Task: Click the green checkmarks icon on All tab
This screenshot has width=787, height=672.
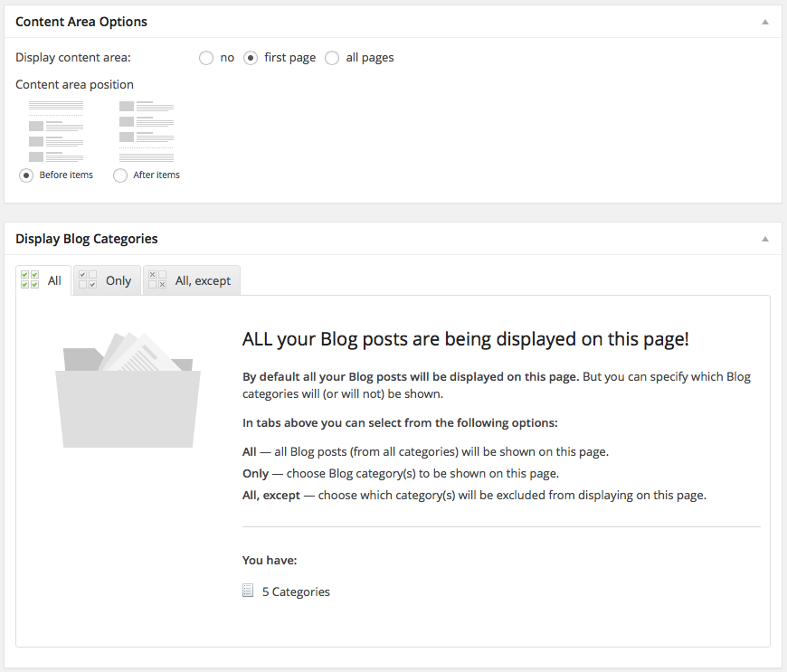Action: click(x=30, y=279)
